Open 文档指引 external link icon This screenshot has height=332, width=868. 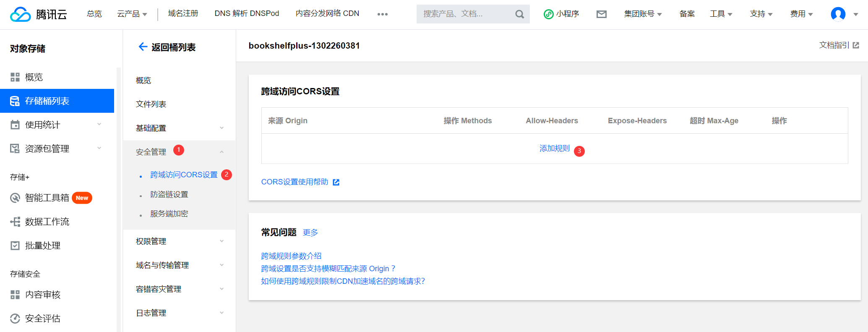point(856,45)
